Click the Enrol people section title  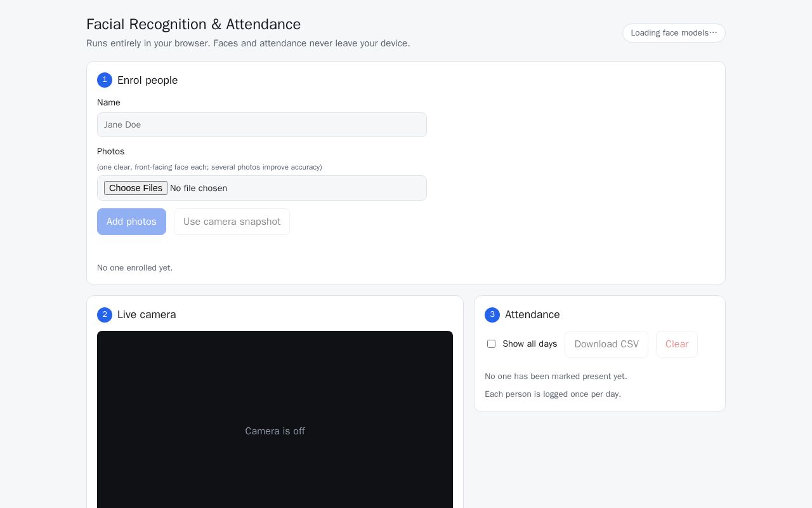147,80
